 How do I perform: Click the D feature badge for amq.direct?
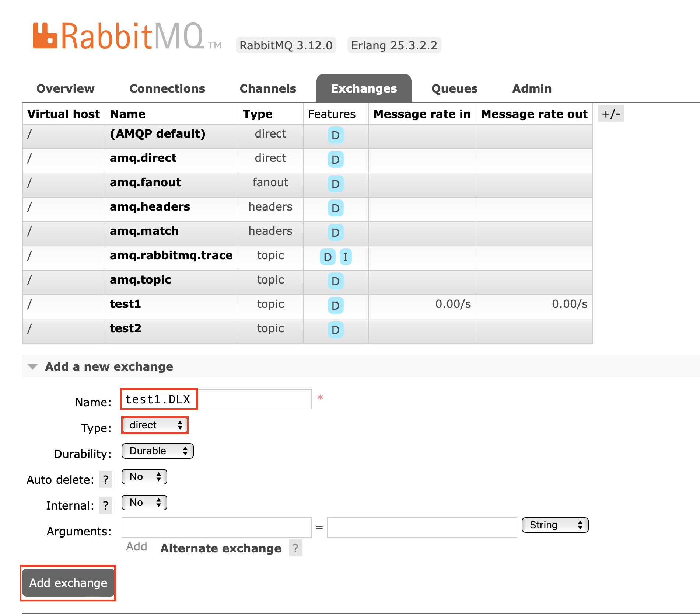coord(336,160)
